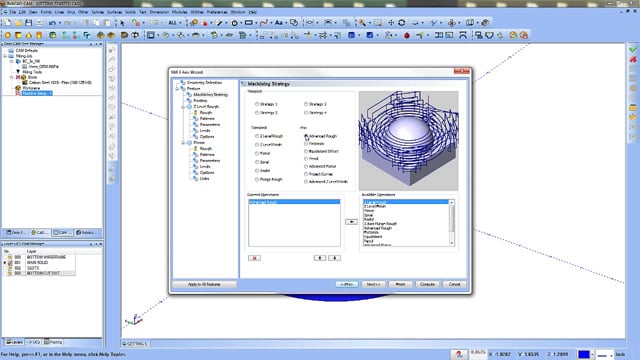Select the Advanced Rough radio button

tap(306, 136)
